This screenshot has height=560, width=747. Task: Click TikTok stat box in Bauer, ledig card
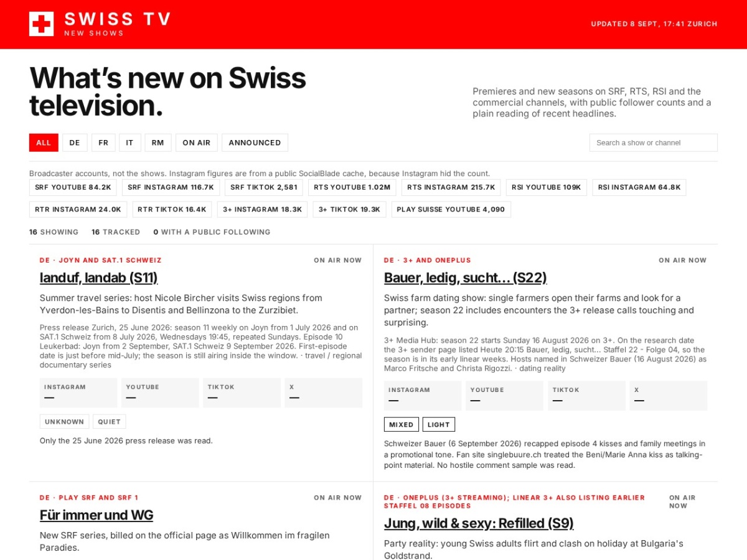pos(586,396)
